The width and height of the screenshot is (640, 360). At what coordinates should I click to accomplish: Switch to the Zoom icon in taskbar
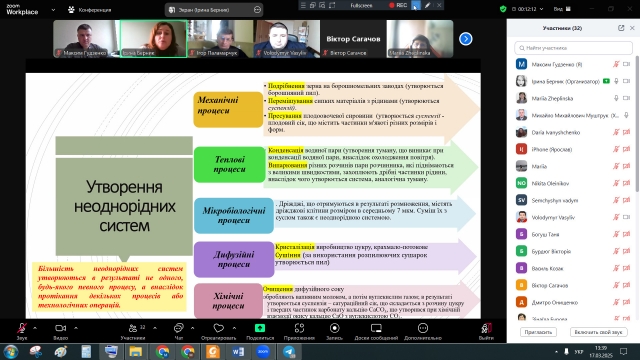pos(263,351)
